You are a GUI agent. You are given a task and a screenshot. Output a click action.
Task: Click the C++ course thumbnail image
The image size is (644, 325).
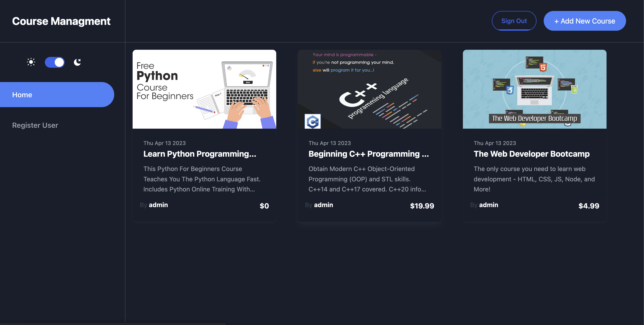point(370,89)
